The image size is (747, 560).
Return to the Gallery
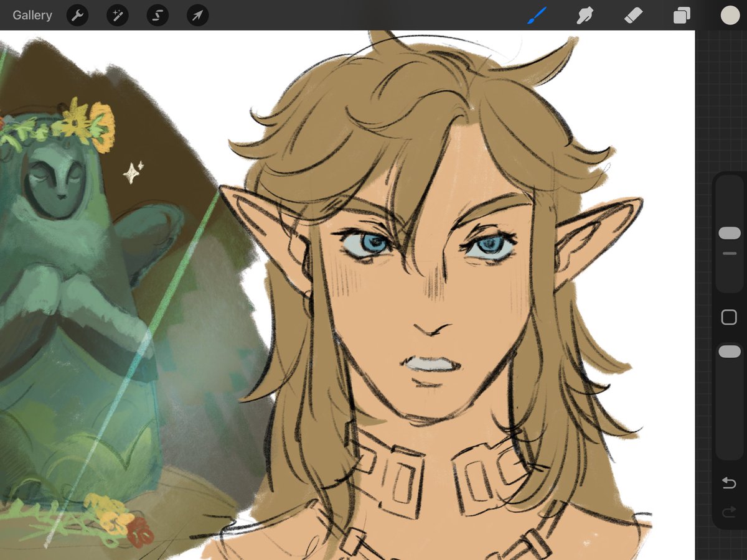[x=32, y=15]
